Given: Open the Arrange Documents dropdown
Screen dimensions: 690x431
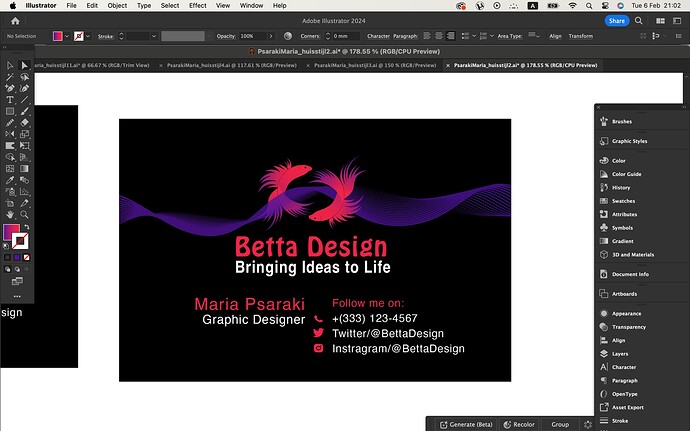Looking at the screenshot, I should pyautogui.click(x=660, y=21).
